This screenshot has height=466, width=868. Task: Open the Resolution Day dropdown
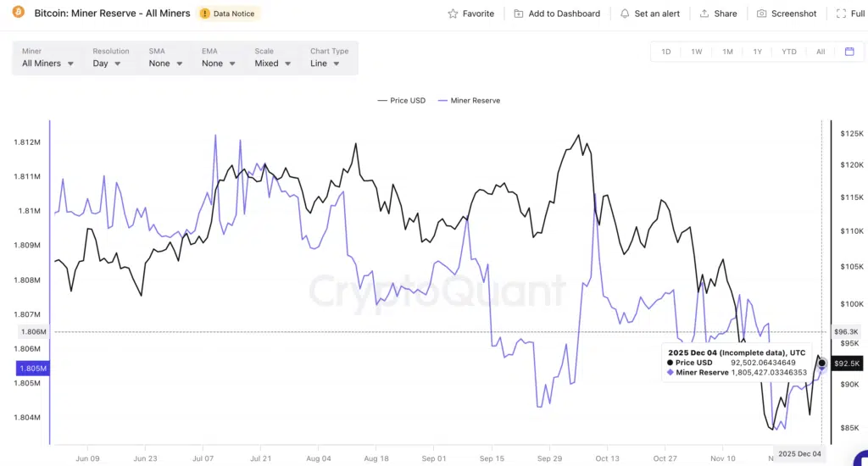pyautogui.click(x=107, y=64)
